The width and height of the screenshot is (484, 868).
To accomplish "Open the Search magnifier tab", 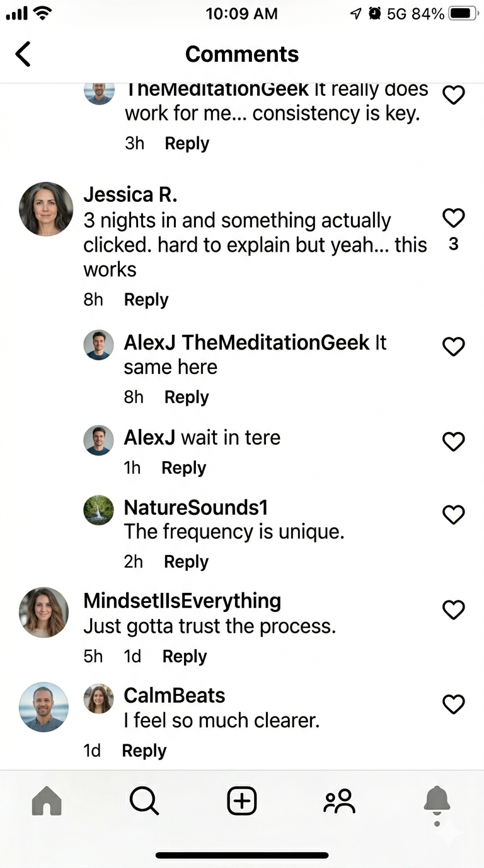I will 144,801.
